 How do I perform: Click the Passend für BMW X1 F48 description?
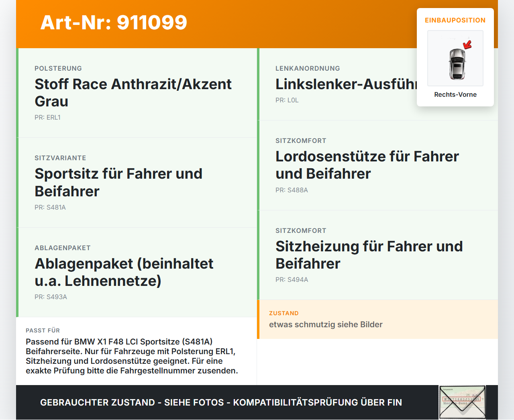coord(132,356)
